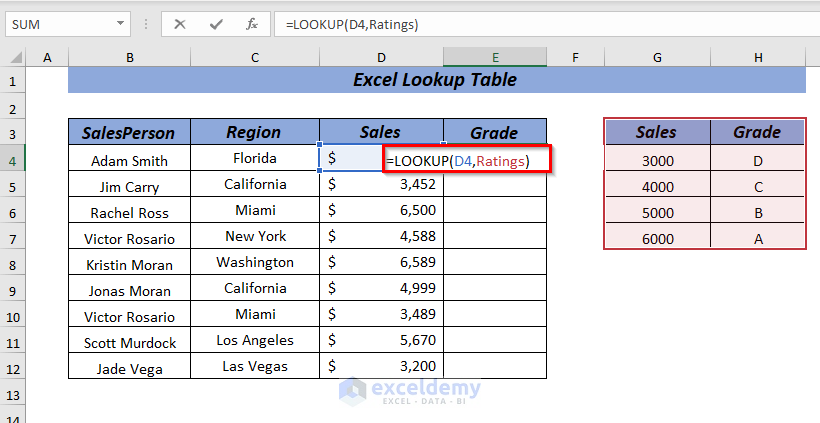The image size is (820, 423).
Task: Select the empty Grade cell for Jim Carry
Action: click(495, 185)
